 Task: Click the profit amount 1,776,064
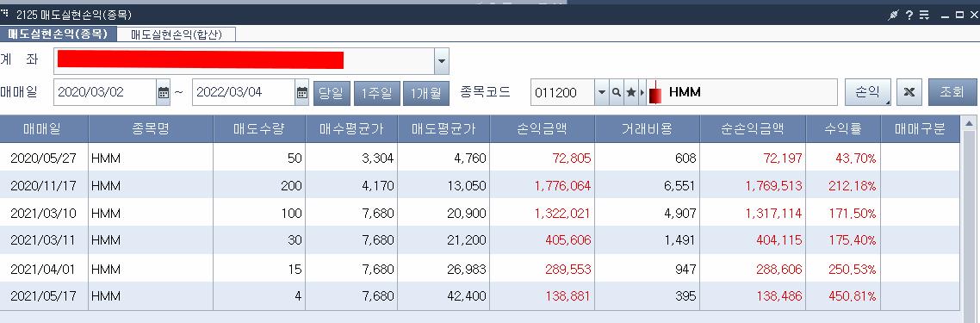point(561,186)
